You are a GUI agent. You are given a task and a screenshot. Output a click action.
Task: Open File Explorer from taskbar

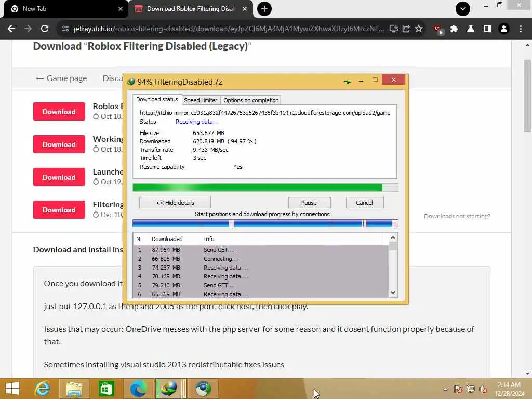click(x=74, y=389)
